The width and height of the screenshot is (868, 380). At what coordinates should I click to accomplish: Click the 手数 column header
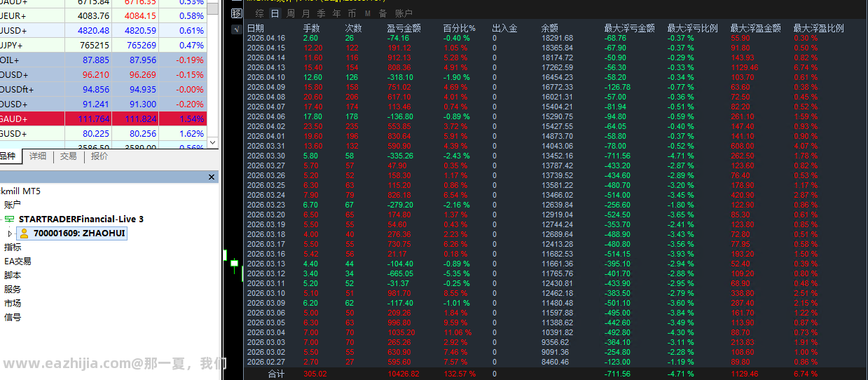click(312, 29)
